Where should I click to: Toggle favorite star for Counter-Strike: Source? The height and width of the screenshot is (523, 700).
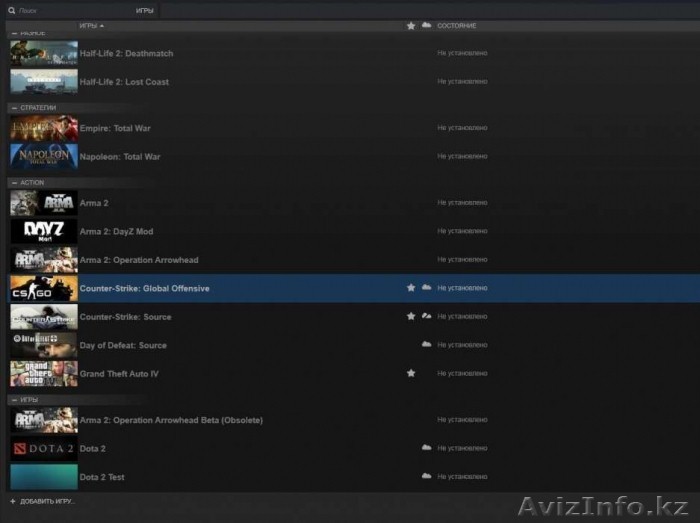tap(411, 316)
